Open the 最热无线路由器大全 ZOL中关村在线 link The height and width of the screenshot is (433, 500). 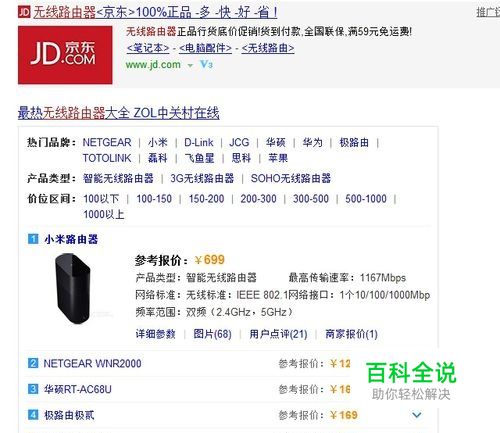tap(119, 113)
